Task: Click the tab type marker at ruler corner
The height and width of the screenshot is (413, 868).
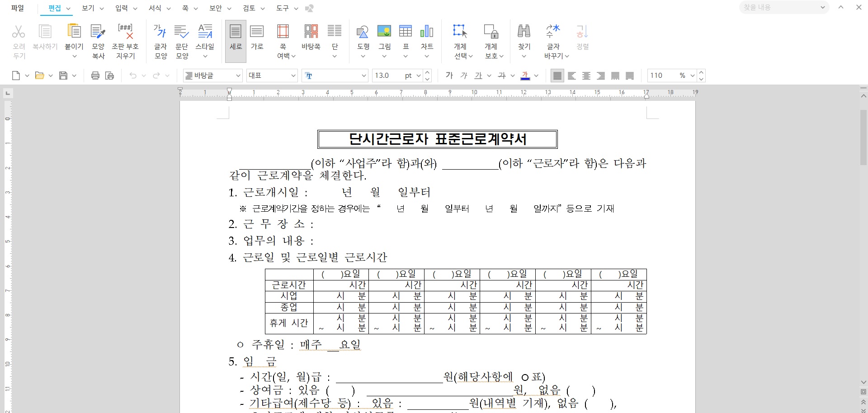Action: 8,93
